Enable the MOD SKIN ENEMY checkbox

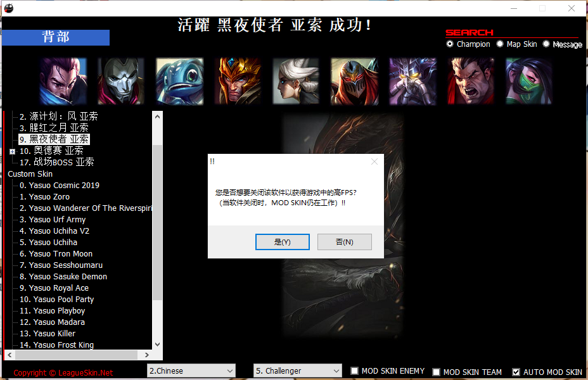(x=354, y=371)
